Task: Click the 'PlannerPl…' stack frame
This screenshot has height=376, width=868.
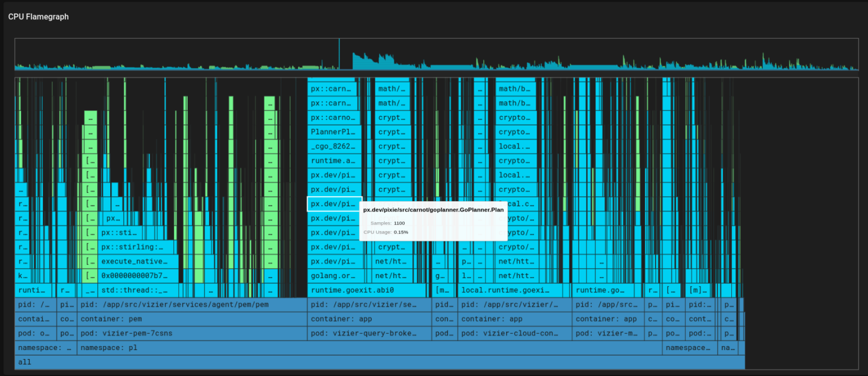Action: pyautogui.click(x=333, y=132)
